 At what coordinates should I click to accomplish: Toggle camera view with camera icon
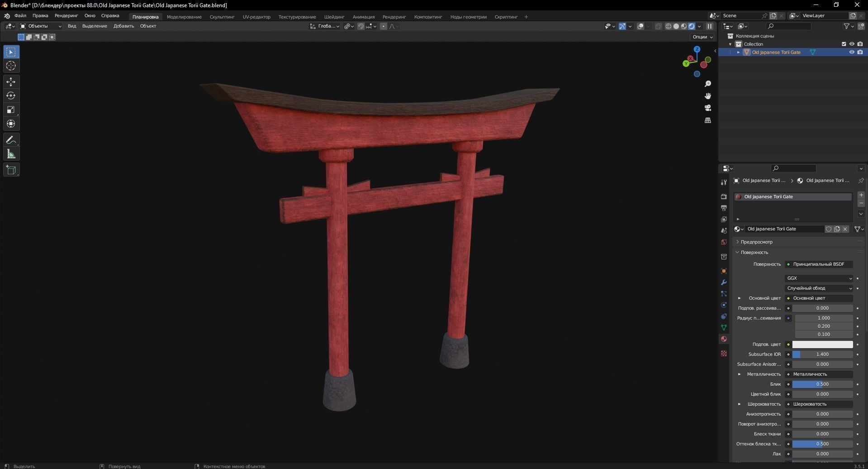tap(708, 108)
